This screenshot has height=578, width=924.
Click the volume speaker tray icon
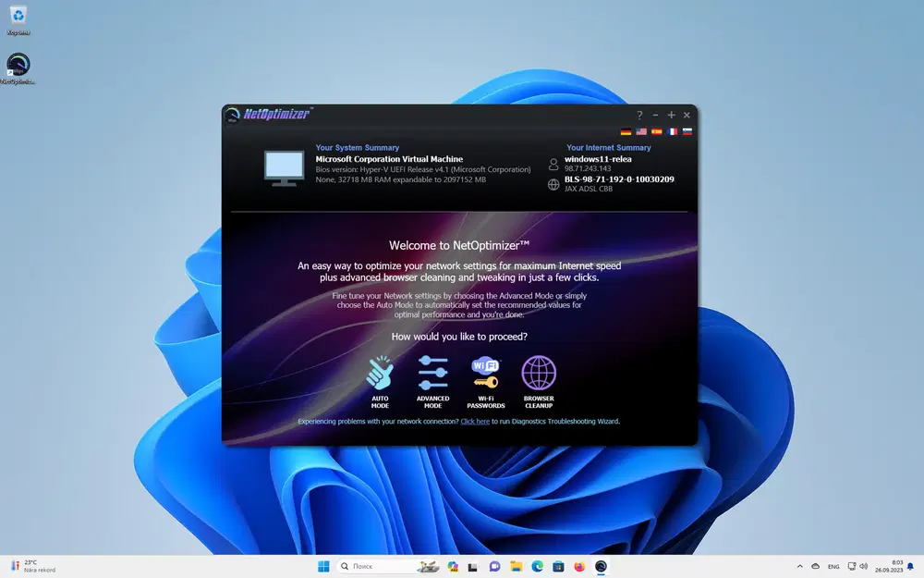[x=864, y=566]
